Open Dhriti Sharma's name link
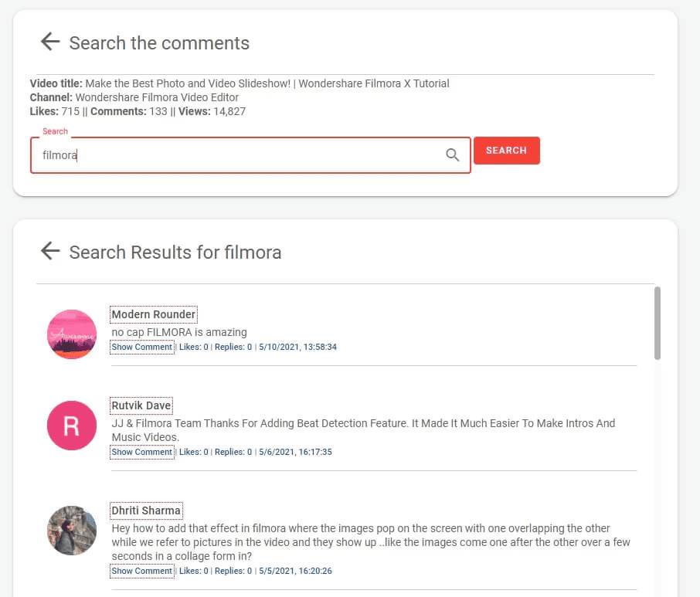Image resolution: width=700 pixels, height=597 pixels. tap(146, 511)
